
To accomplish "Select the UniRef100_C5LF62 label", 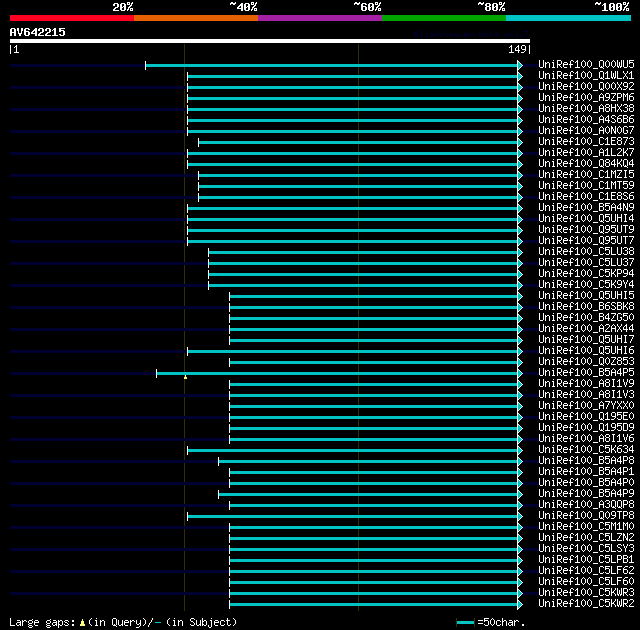I will (586, 571).
